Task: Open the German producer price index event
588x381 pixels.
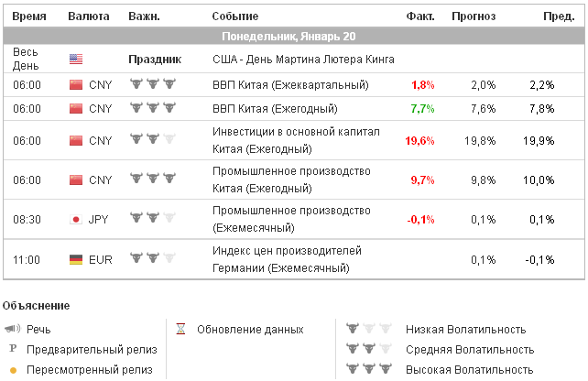Action: 287,260
